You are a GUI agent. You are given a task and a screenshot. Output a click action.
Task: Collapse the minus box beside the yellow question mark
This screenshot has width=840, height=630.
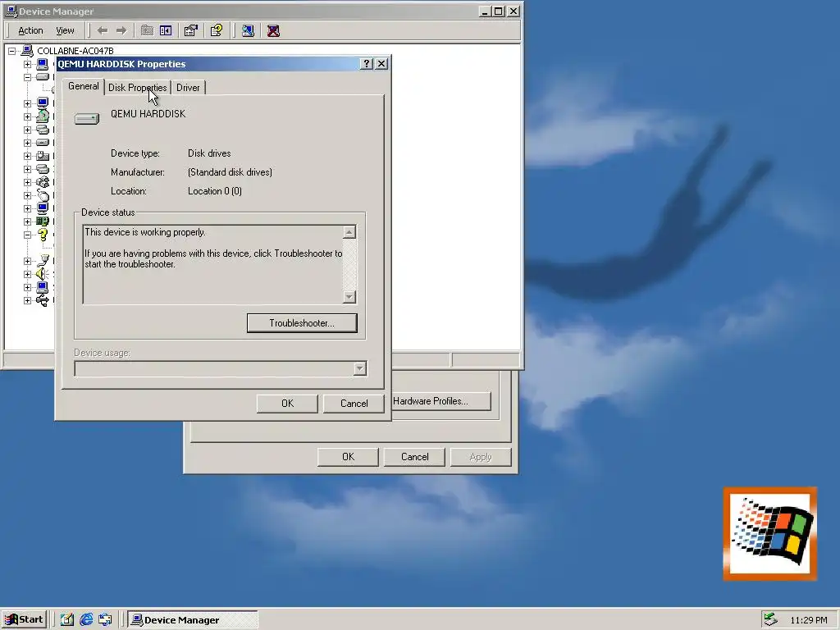[x=27, y=235]
